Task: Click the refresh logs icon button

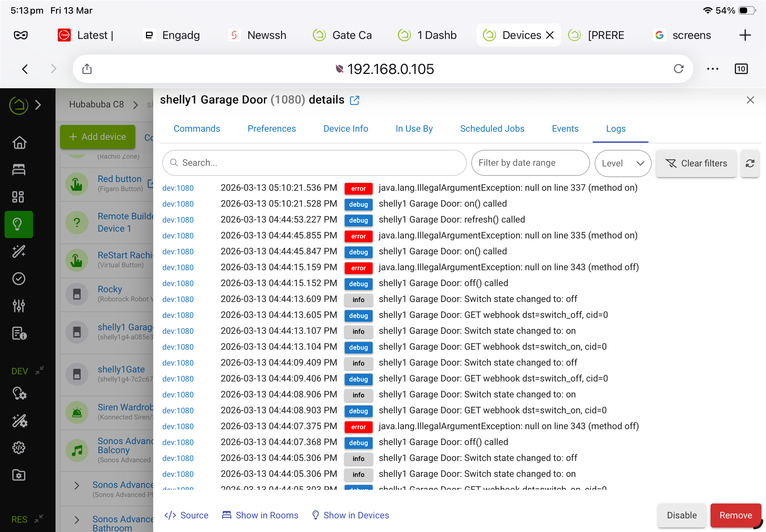Action: (x=750, y=163)
